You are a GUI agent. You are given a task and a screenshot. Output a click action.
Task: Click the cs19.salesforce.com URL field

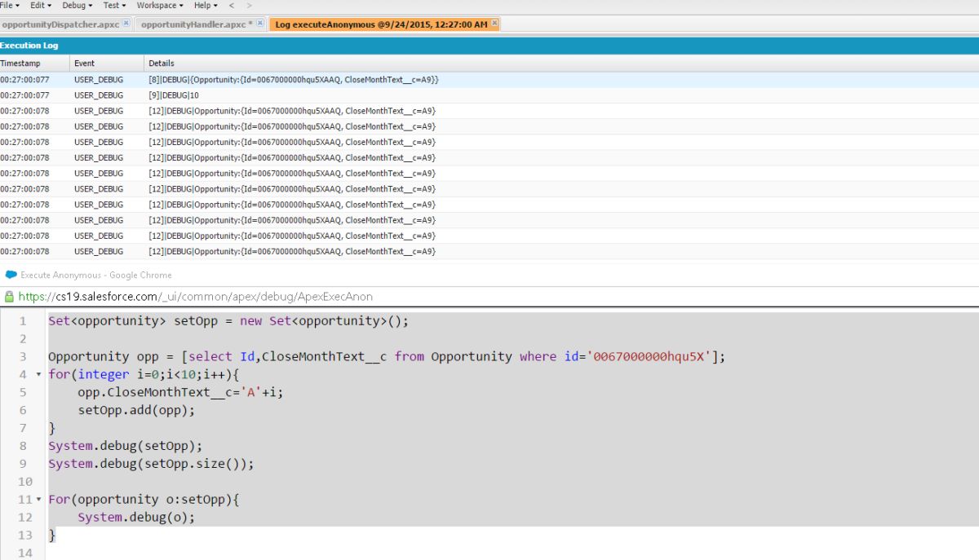click(x=196, y=298)
